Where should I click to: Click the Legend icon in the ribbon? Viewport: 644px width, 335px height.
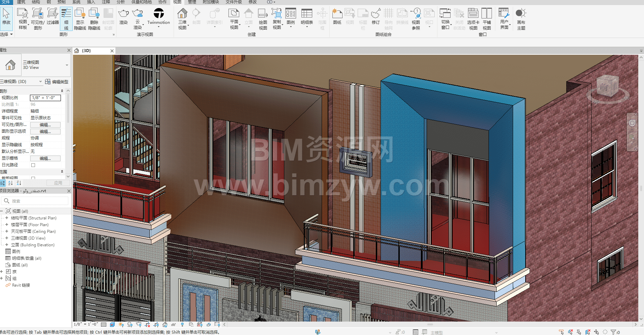pos(290,17)
